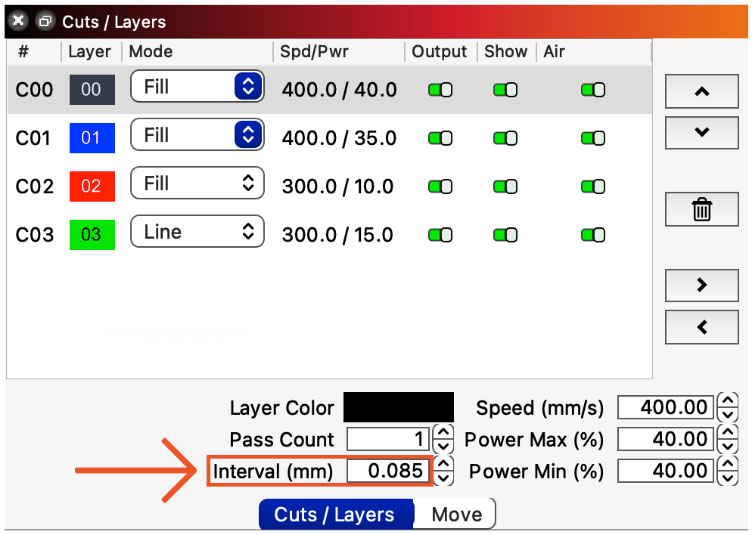Open the Mode dropdown for layer C00

[x=197, y=87]
